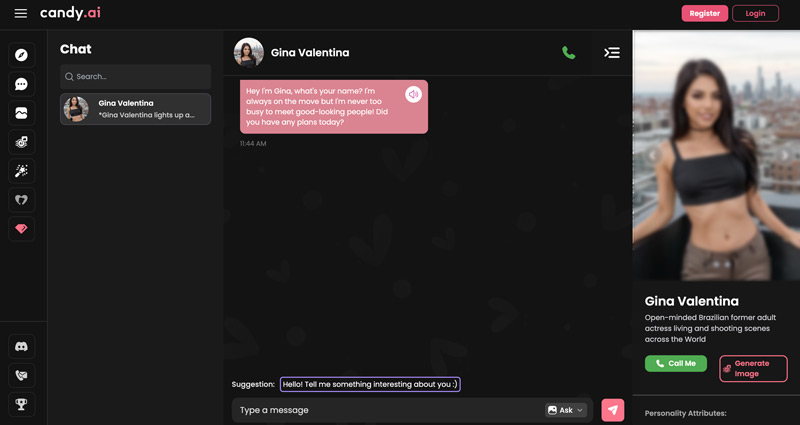Open the My AI heart icon
This screenshot has width=800, height=425.
click(21, 200)
